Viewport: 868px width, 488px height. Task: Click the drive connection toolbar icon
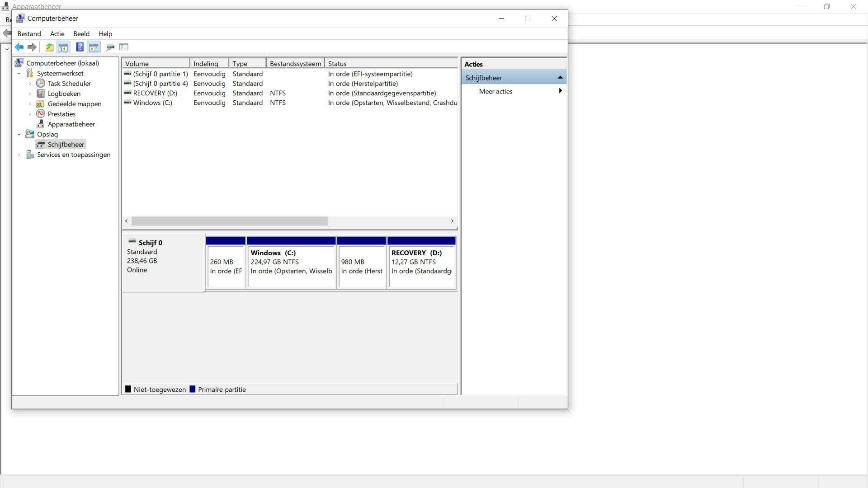coord(110,47)
